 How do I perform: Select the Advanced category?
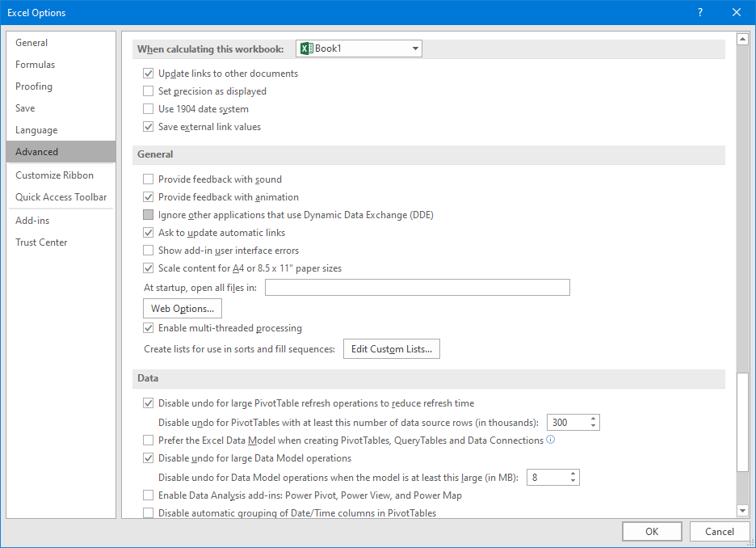coord(61,152)
